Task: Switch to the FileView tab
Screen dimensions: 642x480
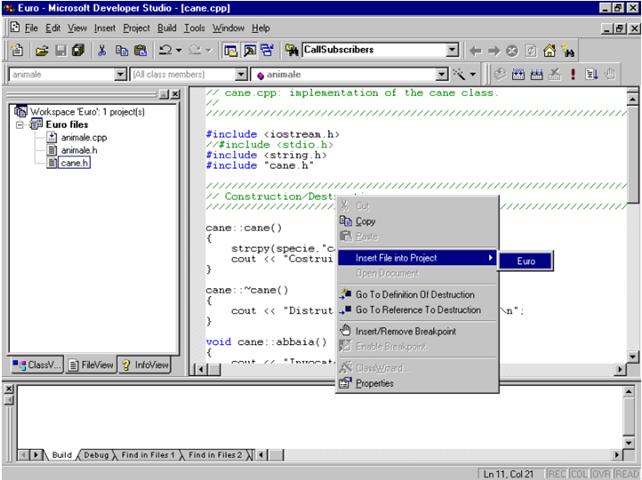Action: [x=91, y=365]
